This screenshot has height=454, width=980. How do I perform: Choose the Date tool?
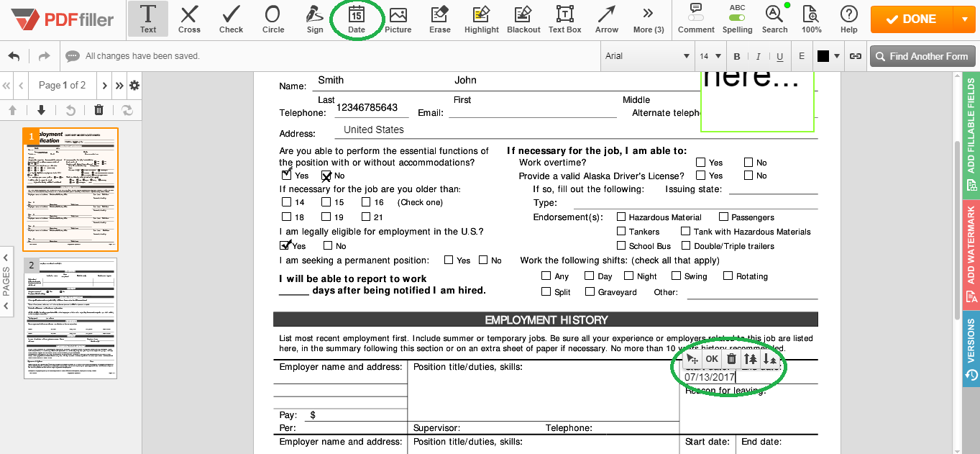(x=356, y=19)
